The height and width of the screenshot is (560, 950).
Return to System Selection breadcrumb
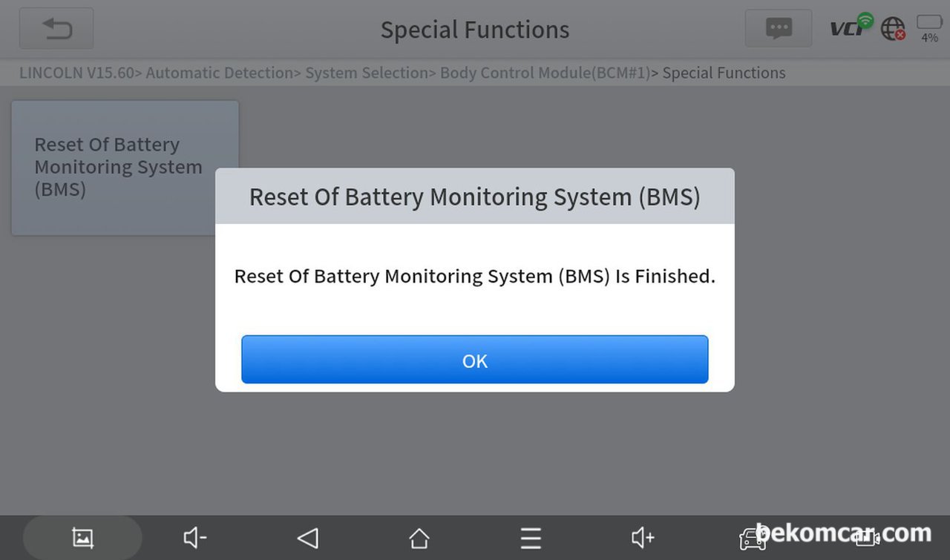[367, 73]
